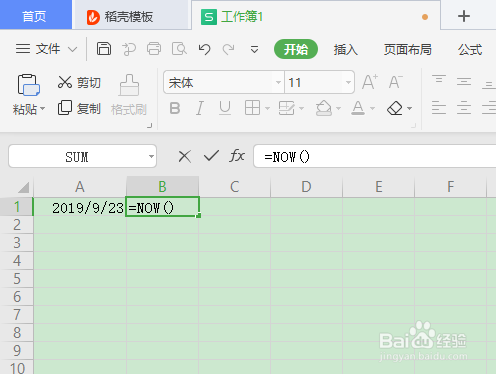Select column C header

click(x=235, y=187)
